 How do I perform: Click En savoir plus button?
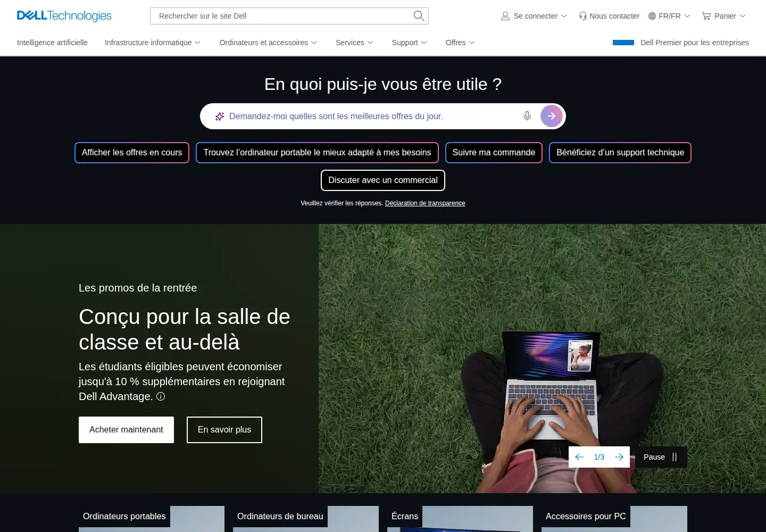pos(224,430)
